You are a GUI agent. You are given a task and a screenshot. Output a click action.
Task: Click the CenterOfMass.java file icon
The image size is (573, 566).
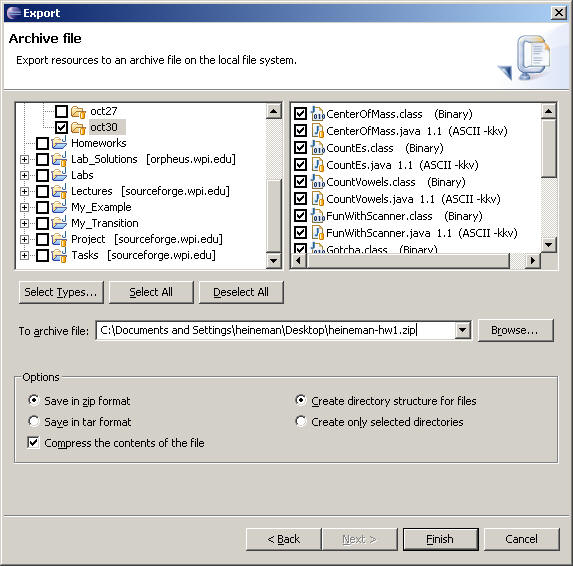coord(318,131)
